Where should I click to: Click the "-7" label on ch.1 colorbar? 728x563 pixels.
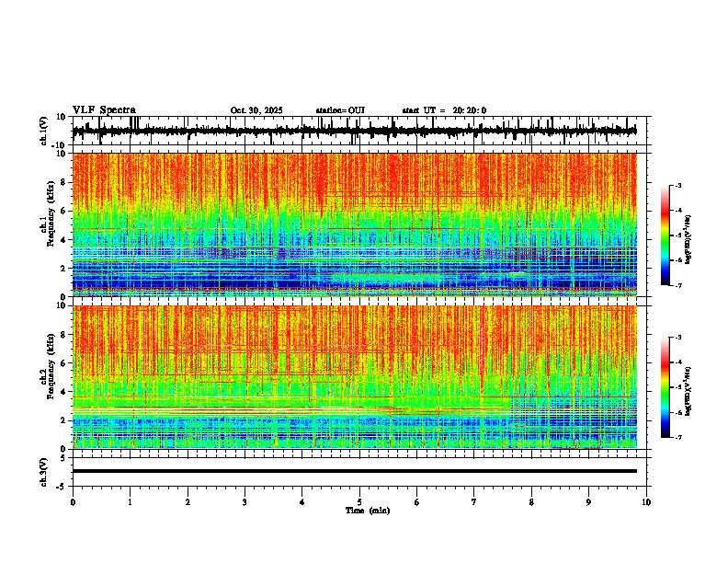coord(678,285)
